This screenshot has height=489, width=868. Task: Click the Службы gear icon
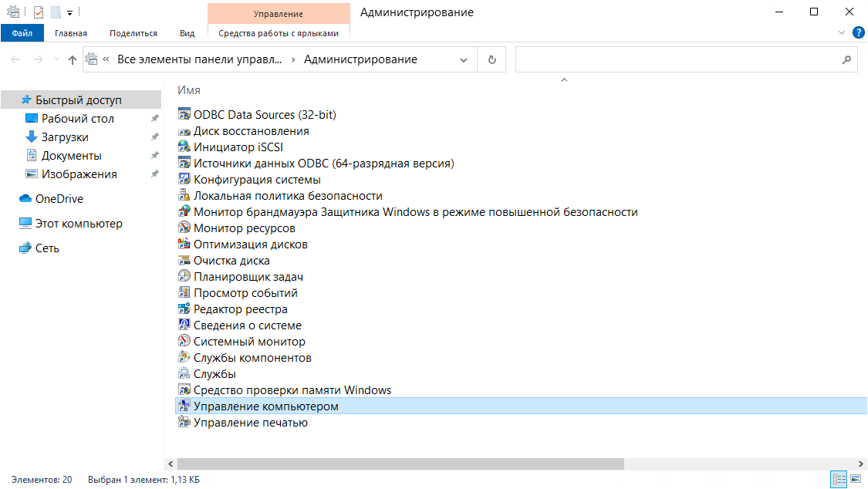click(184, 374)
